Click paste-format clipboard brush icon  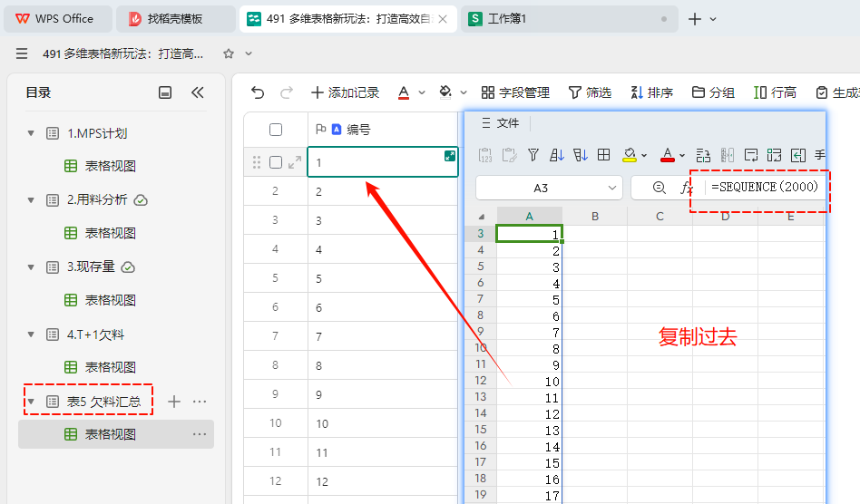510,156
